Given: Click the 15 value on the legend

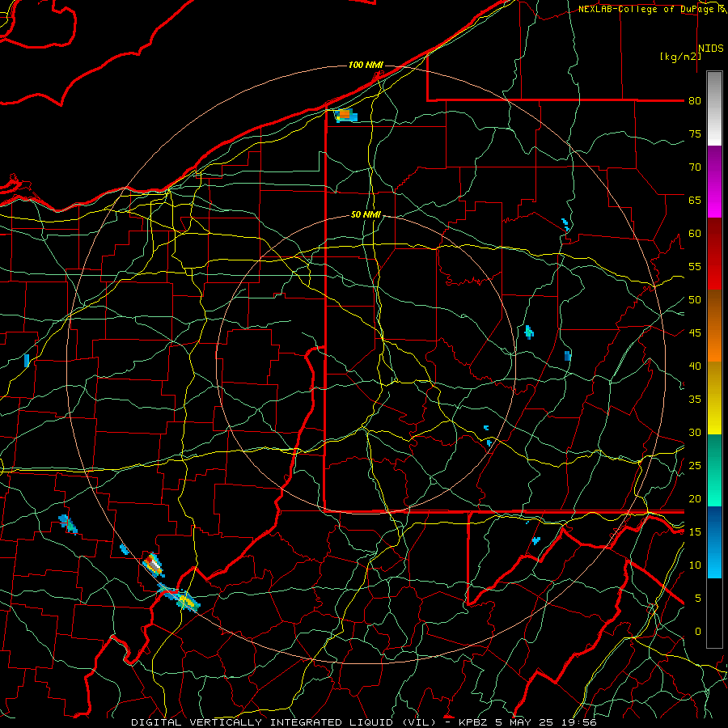Looking at the screenshot, I should [x=695, y=532].
